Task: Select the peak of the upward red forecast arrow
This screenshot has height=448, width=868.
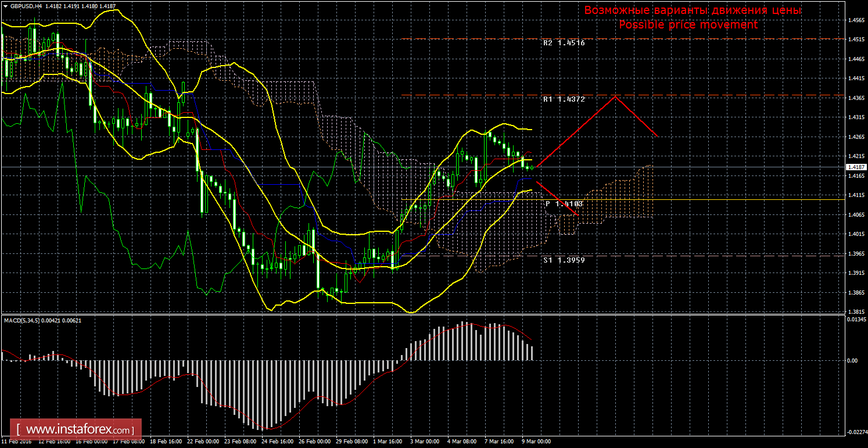Action: pos(615,96)
